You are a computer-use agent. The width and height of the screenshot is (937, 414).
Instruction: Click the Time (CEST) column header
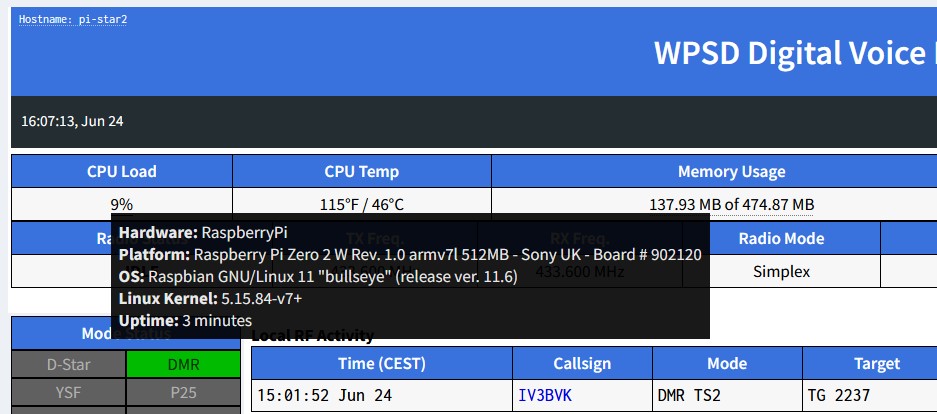[382, 363]
